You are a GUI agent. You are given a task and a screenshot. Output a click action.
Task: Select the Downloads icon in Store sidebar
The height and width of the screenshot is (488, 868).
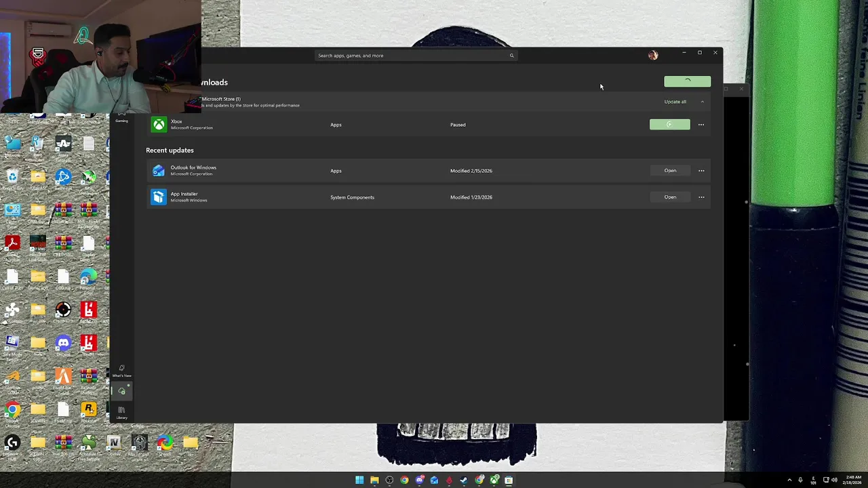121,390
